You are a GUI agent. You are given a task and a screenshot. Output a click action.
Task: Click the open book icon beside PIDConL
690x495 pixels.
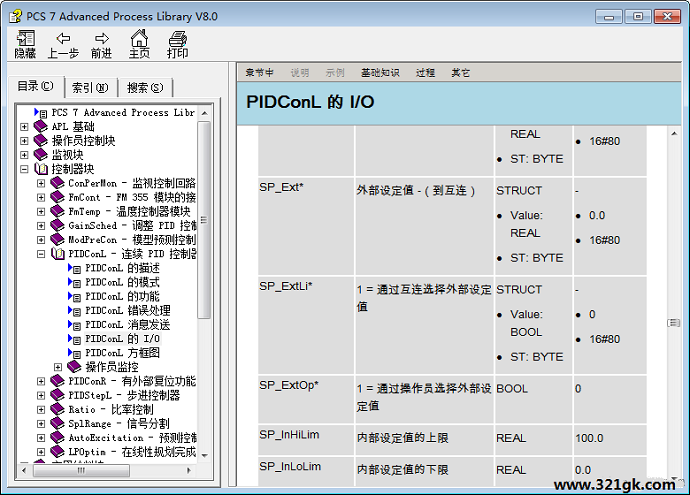(x=58, y=254)
